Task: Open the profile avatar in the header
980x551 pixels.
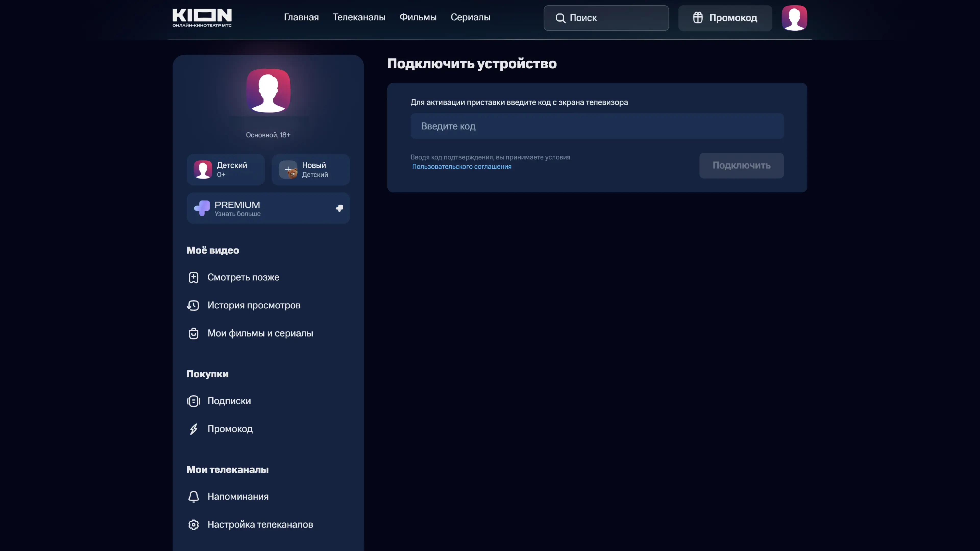Action: point(794,18)
